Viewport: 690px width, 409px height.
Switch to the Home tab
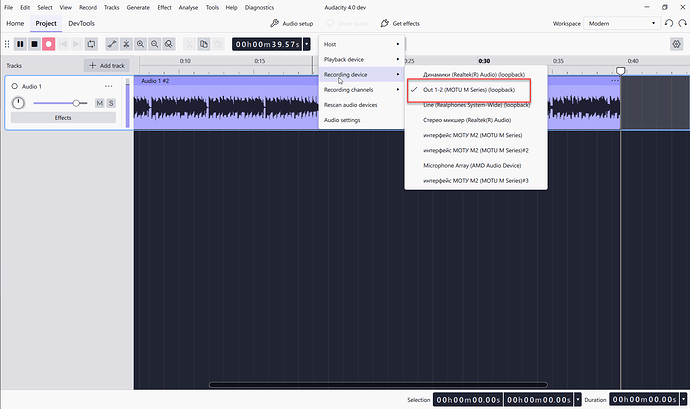[x=15, y=23]
